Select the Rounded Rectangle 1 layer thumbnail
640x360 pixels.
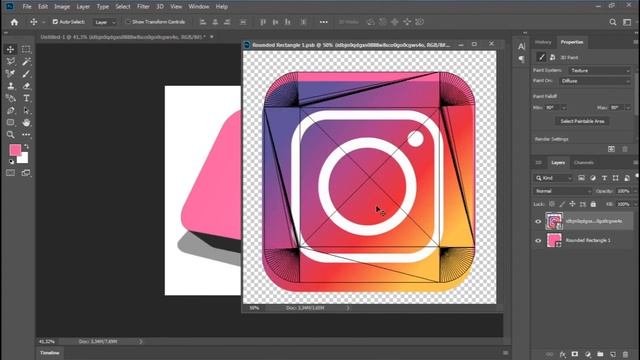[554, 240]
